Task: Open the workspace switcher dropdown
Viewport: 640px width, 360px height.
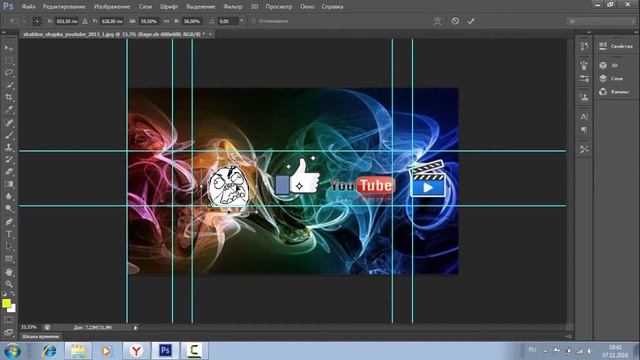Action: [x=600, y=21]
